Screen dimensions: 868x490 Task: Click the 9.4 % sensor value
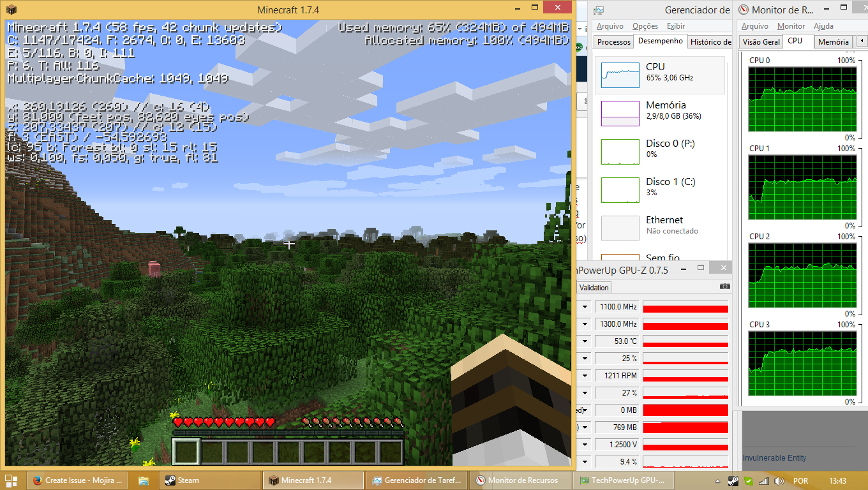(x=617, y=462)
